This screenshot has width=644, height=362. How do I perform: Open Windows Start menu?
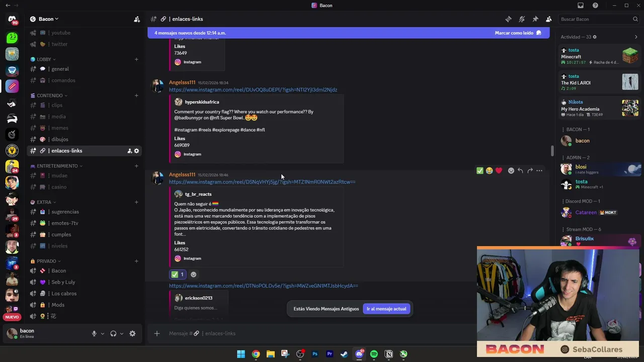pos(241,354)
